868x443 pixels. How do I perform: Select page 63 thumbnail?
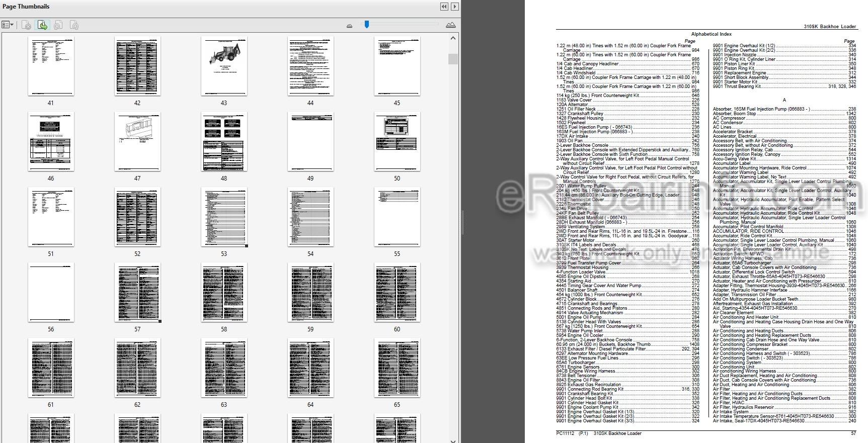pyautogui.click(x=224, y=368)
